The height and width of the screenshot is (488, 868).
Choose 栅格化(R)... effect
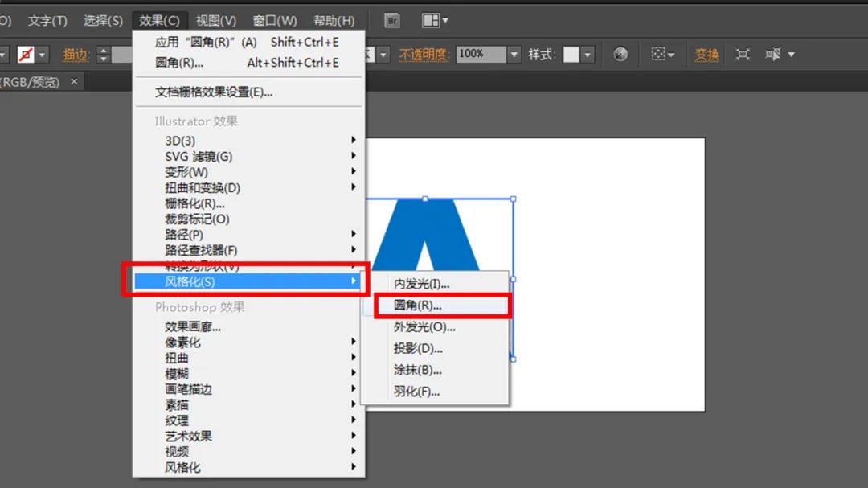(x=248, y=203)
